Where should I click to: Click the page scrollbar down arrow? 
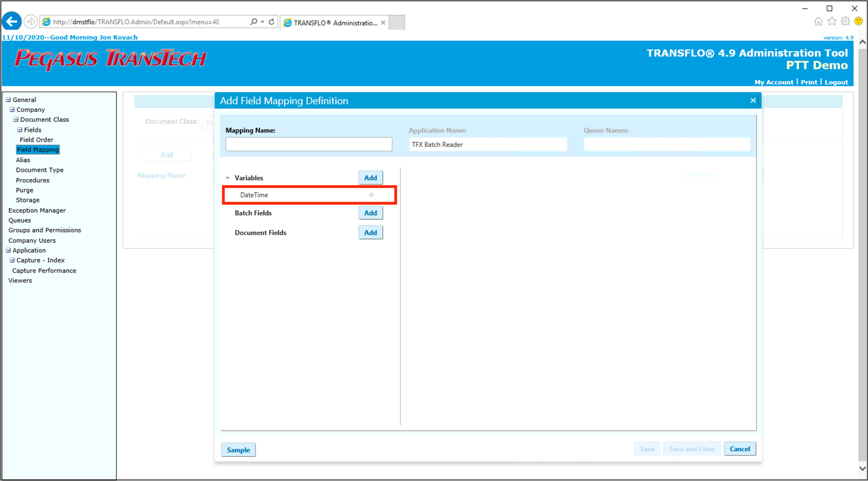coord(863,468)
